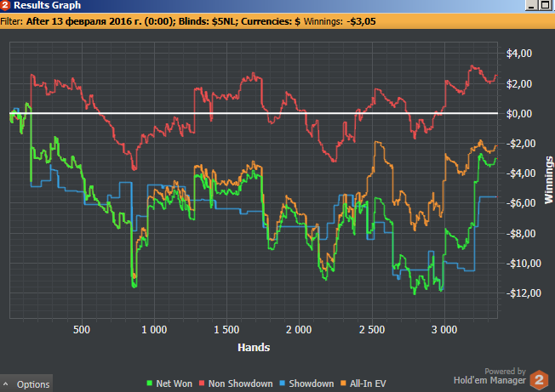Expand the Options panel

pos(26,383)
